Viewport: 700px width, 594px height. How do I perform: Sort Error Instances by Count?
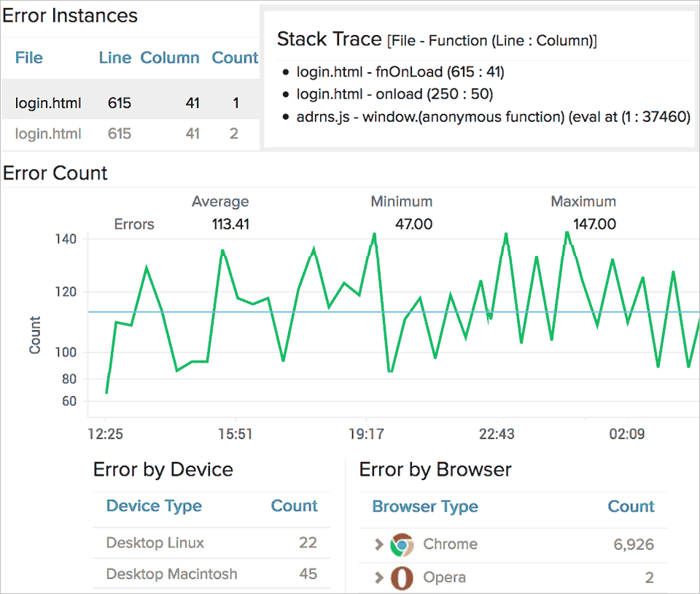pyautogui.click(x=234, y=58)
